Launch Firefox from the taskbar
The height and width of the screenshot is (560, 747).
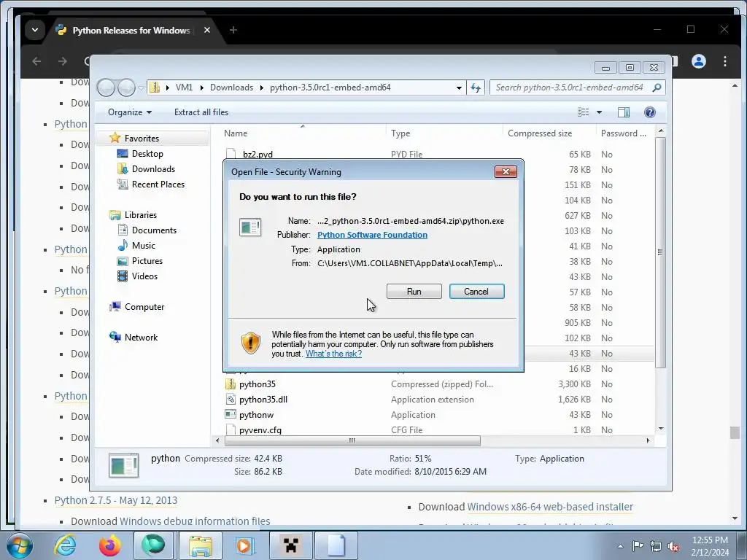109,545
